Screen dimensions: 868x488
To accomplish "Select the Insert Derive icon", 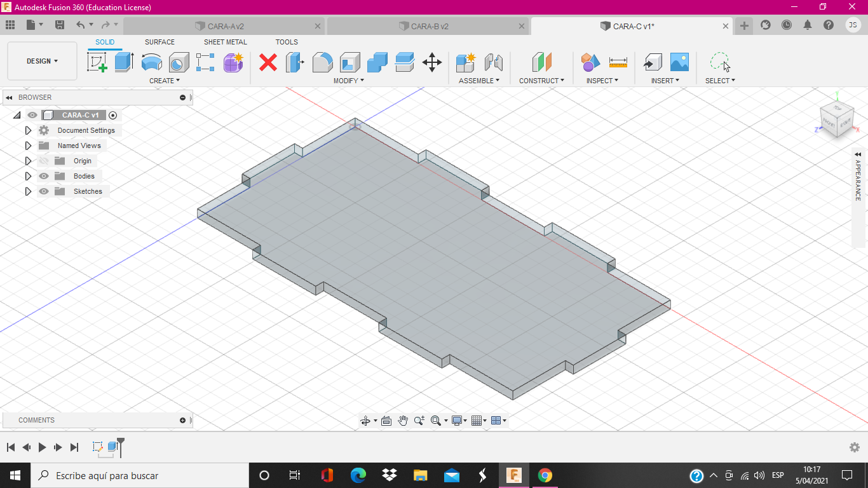I will coord(652,62).
